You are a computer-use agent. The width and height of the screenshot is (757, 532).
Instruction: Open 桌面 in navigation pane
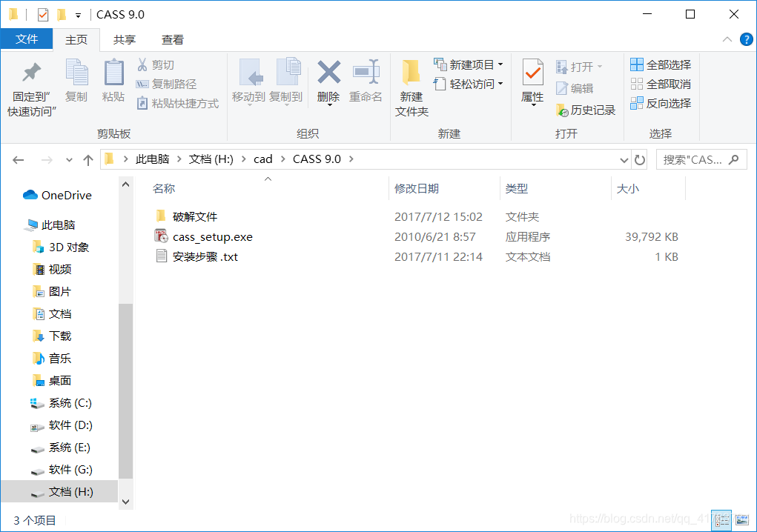pos(52,381)
